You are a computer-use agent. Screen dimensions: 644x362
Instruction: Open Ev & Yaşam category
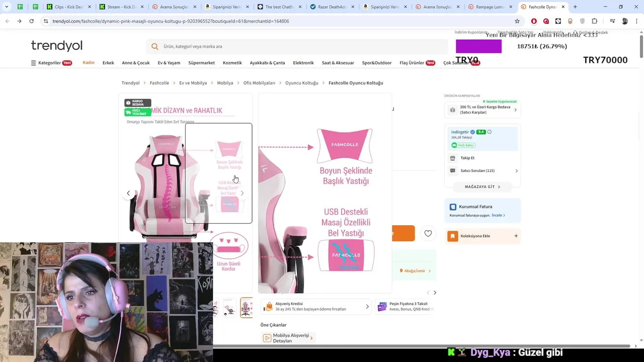[169, 63]
